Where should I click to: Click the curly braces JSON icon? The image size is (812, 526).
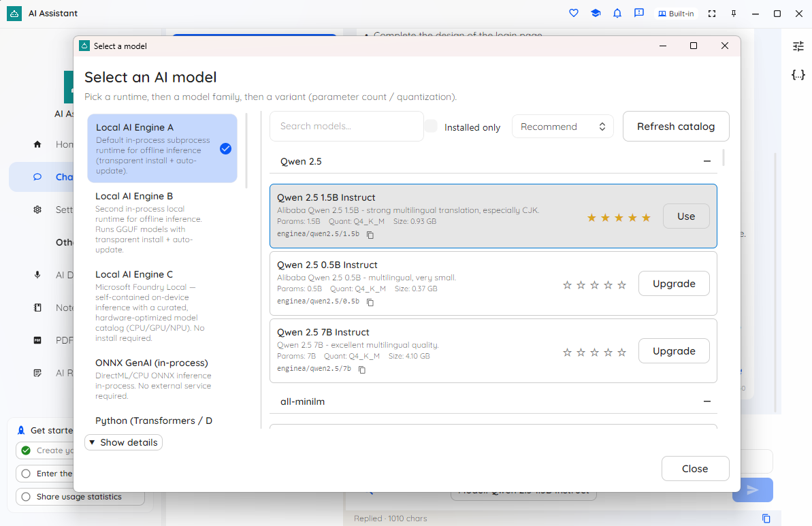pos(798,75)
